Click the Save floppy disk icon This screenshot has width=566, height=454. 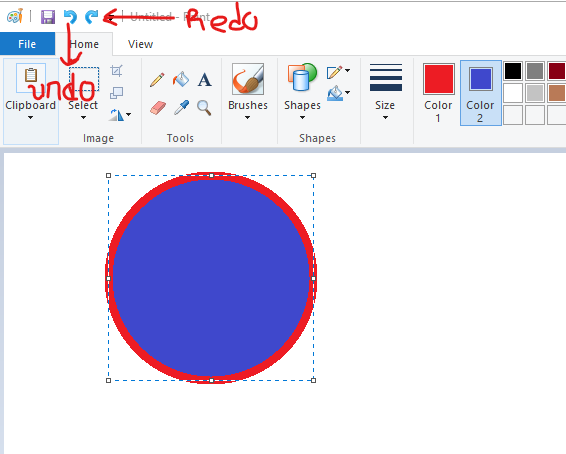pyautogui.click(x=48, y=17)
